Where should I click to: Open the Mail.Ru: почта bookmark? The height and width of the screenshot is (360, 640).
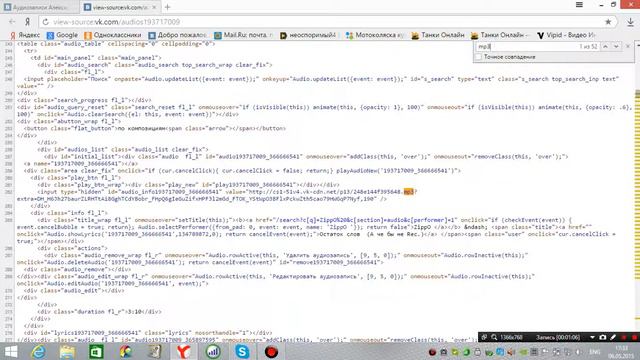click(x=243, y=35)
